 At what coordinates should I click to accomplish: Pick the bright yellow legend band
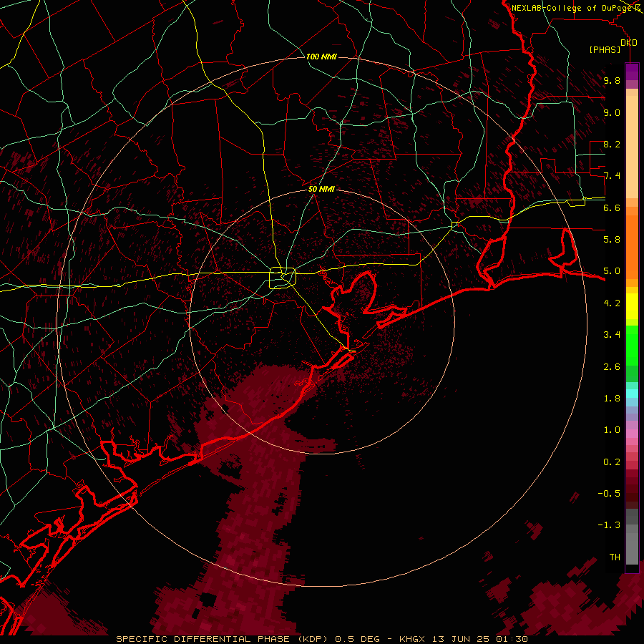click(632, 306)
